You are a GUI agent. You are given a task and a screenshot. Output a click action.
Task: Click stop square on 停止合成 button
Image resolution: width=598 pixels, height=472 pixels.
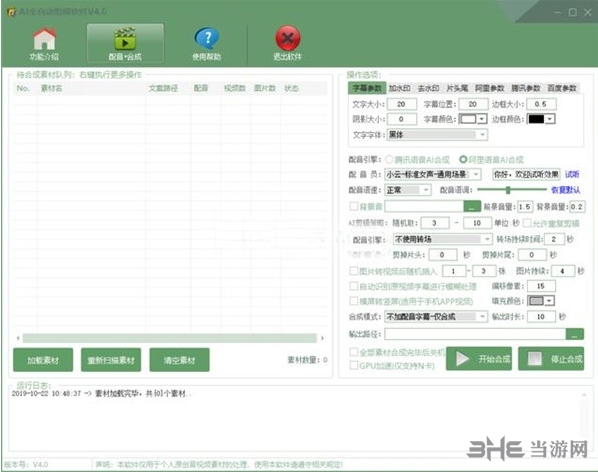pyautogui.click(x=534, y=359)
